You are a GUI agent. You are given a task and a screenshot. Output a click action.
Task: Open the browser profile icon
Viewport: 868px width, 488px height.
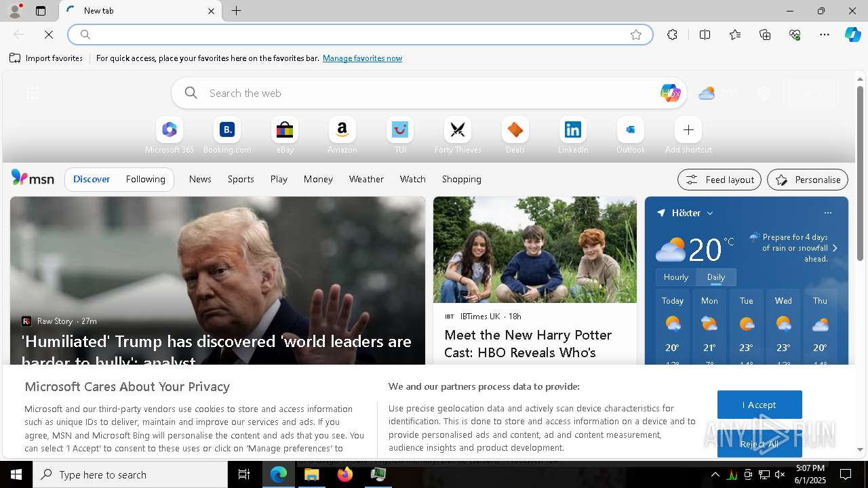(15, 11)
